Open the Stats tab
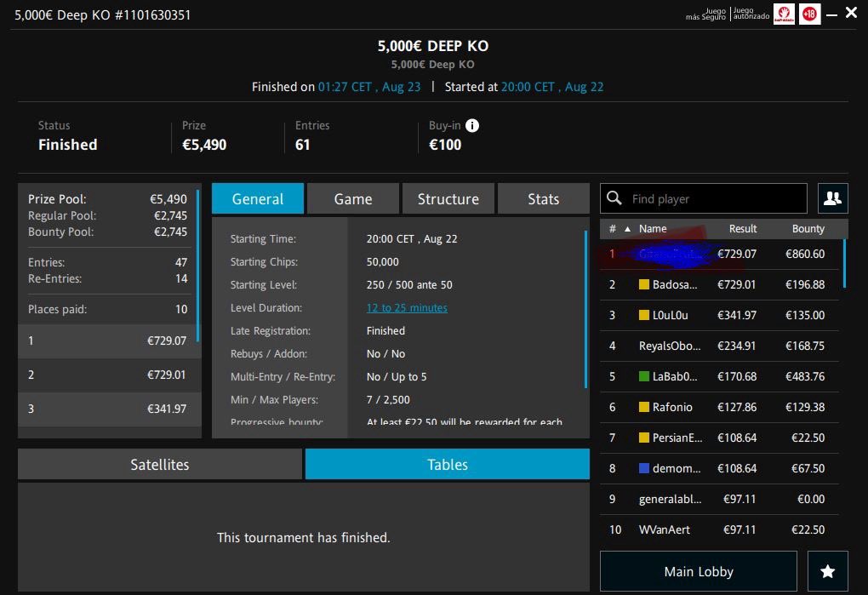Screen dimensions: 868x595 543,198
